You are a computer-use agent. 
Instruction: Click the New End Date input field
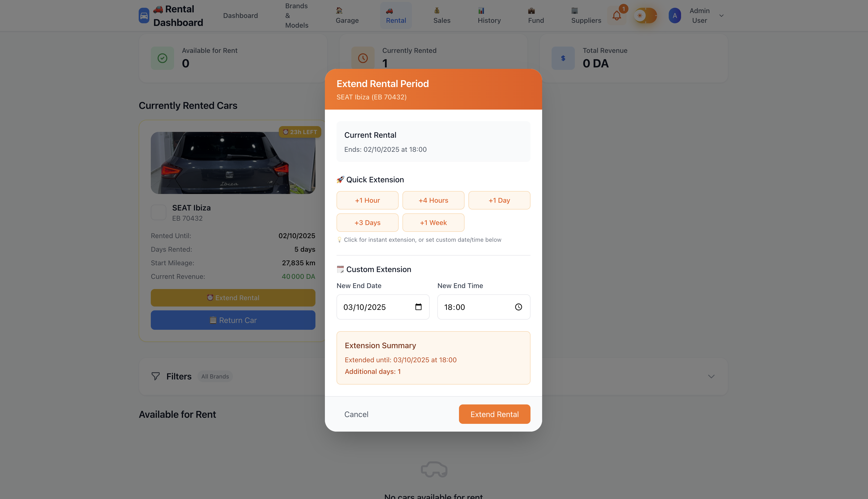[383, 307]
